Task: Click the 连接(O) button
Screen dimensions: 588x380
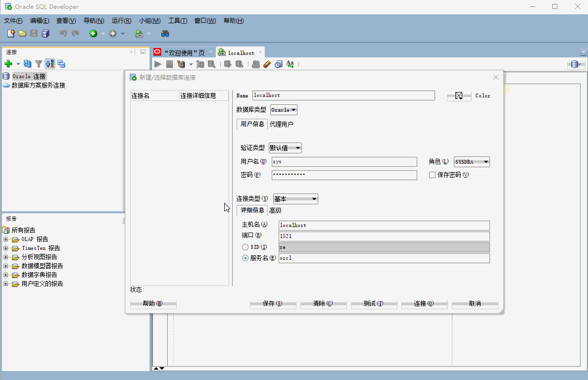Action: tap(424, 303)
